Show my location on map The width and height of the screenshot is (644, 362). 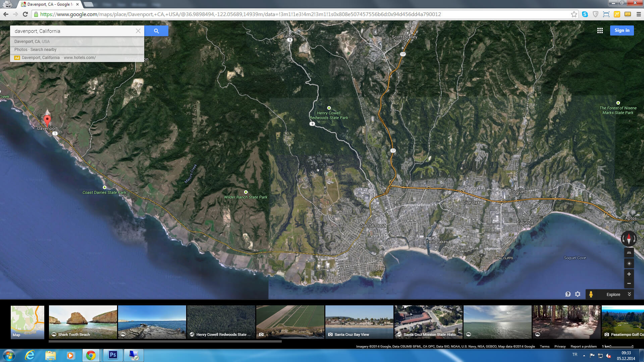(629, 263)
